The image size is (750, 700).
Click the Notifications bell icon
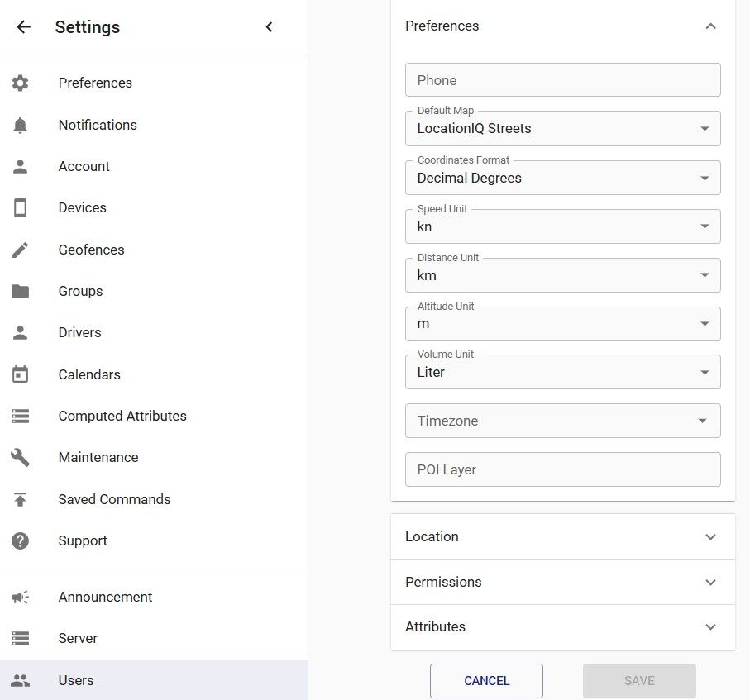click(x=21, y=125)
